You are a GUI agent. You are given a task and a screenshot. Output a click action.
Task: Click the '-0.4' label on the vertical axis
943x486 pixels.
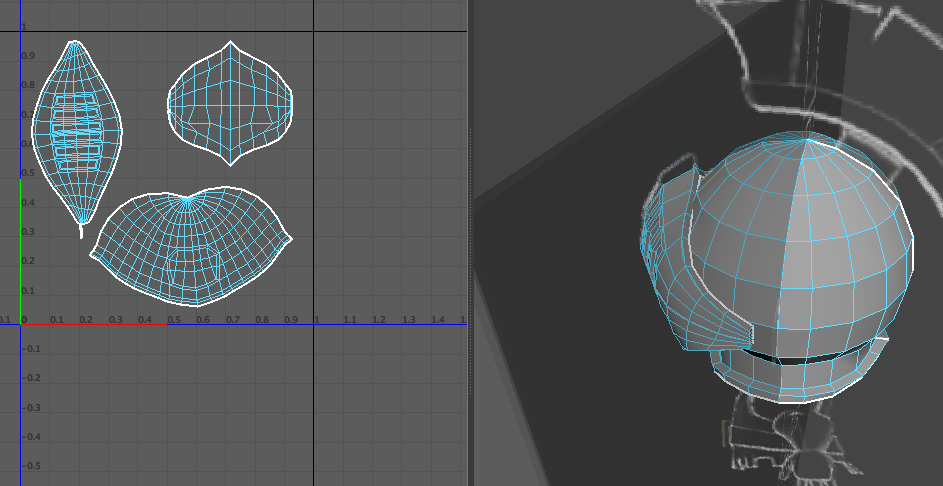[31, 437]
